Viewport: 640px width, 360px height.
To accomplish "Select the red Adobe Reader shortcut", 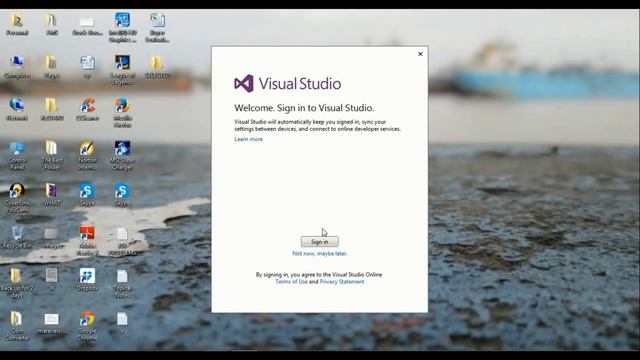I will tap(87, 240).
